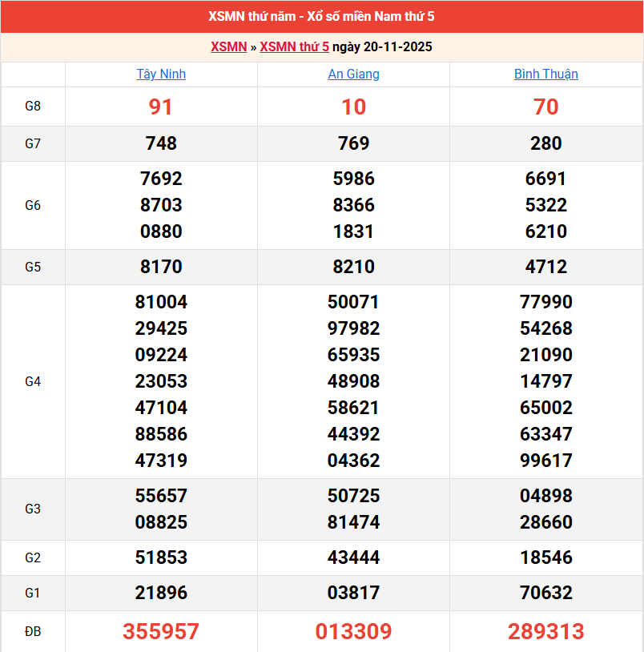Screen dimensions: 644x652
Task: Open the Bình Thuận province link
Action: [545, 74]
